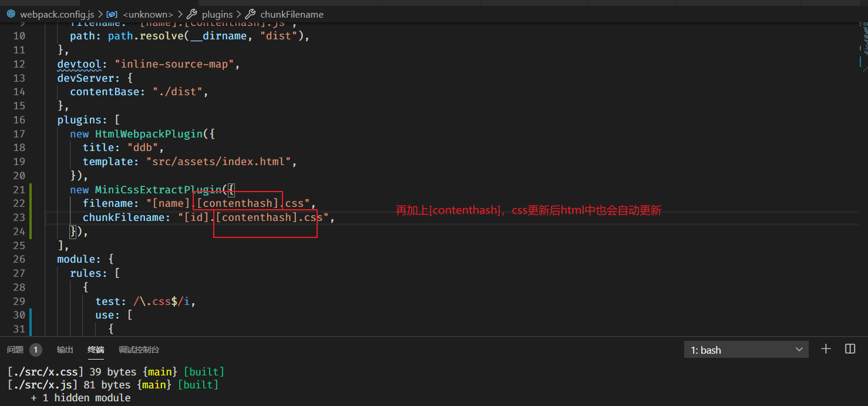Switch to the 终端 panel tab
This screenshot has width=868, height=406.
[96, 350]
